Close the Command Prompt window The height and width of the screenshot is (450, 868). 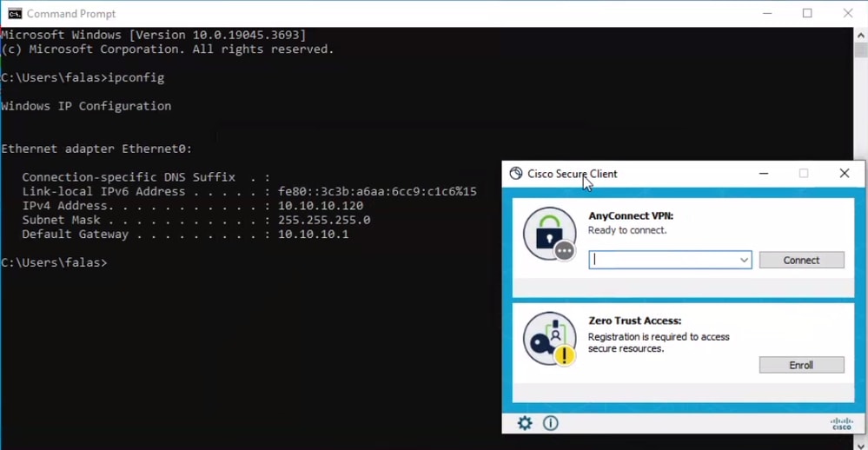pos(848,13)
